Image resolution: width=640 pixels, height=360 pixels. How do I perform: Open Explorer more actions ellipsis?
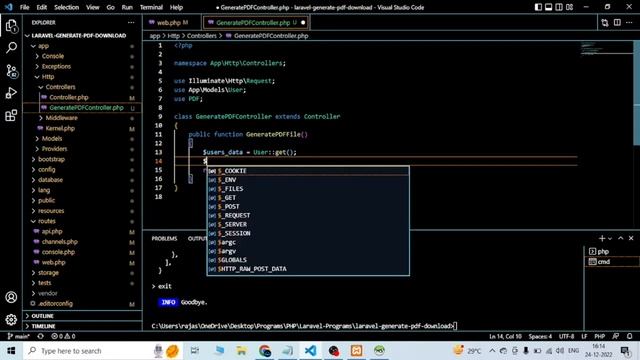131,22
